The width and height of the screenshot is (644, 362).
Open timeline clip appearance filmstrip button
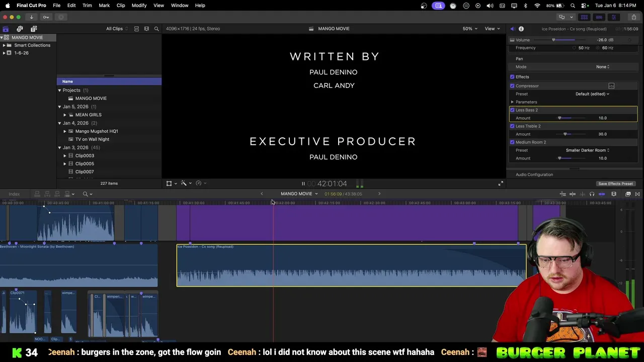[x=614, y=194]
